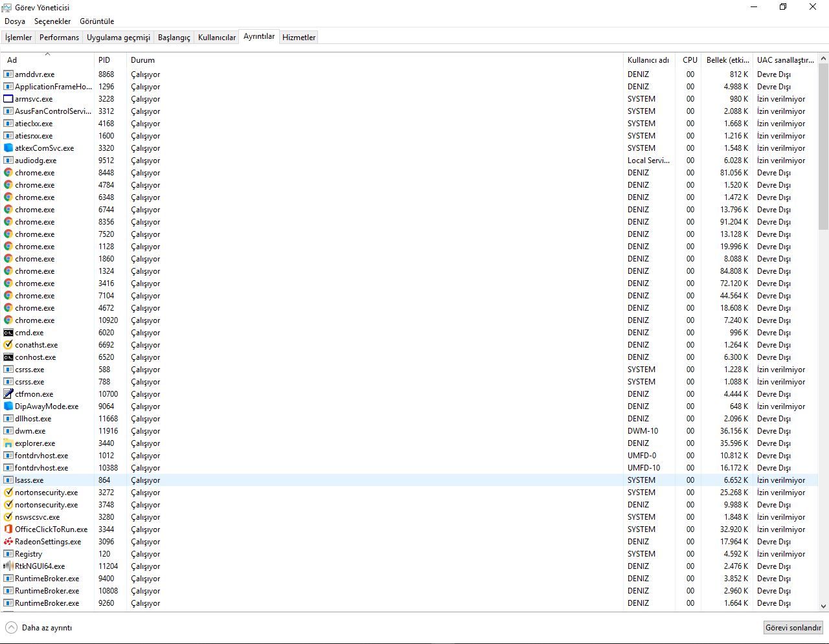This screenshot has width=829, height=644.
Task: Sort by the PID column header
Action: 110,60
